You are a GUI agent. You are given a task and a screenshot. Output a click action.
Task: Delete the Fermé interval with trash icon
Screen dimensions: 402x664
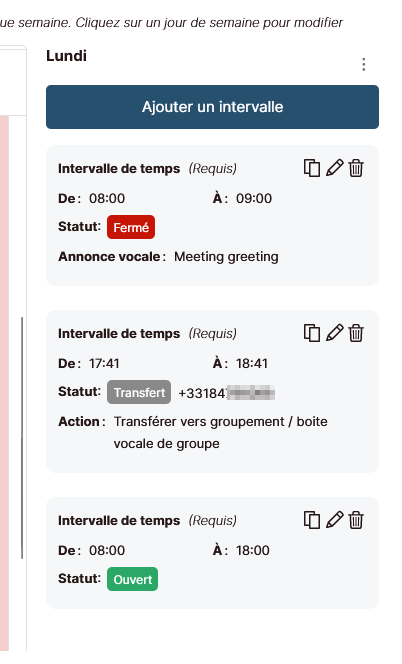[356, 168]
